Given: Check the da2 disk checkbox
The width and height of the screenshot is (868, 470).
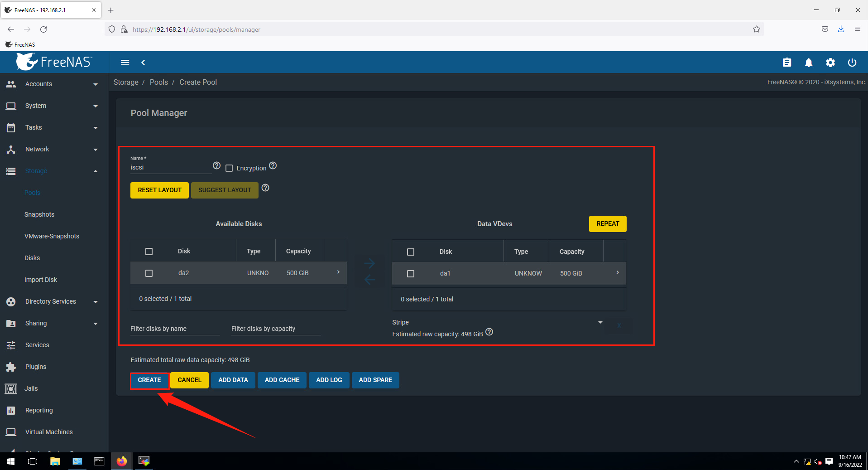Looking at the screenshot, I should click(x=149, y=273).
